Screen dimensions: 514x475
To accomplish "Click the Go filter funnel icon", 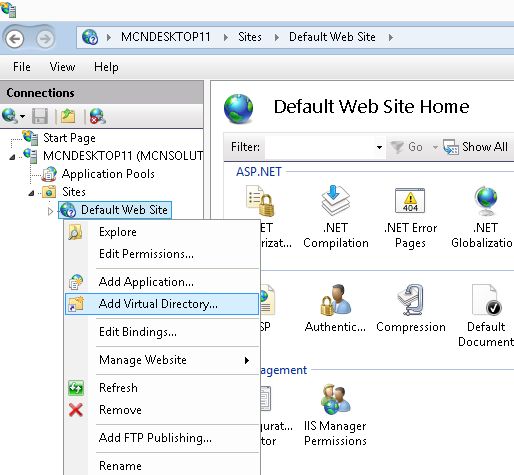I will [x=397, y=147].
